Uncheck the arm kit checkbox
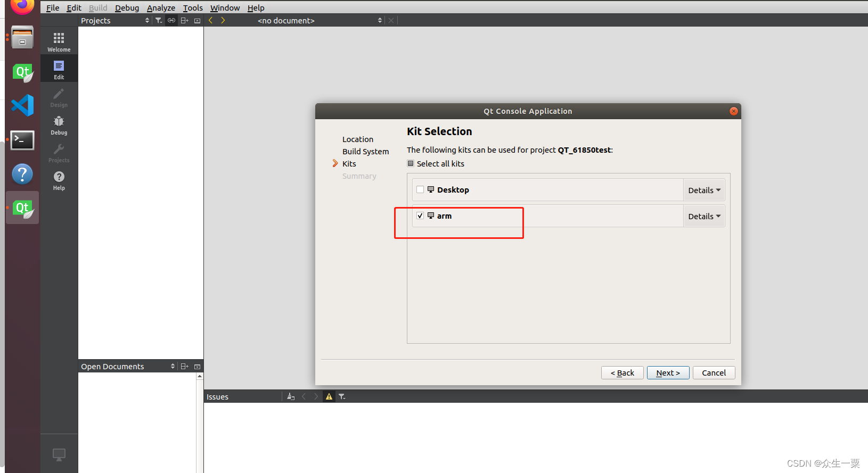This screenshot has height=473, width=868. point(420,215)
